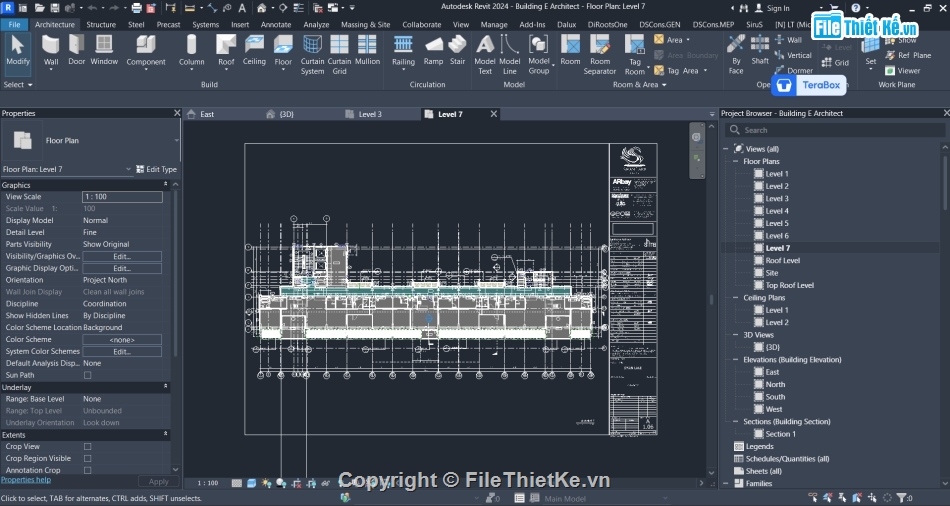Image resolution: width=950 pixels, height=506 pixels.
Task: Open Level 4 floor plan in browser
Action: [x=776, y=211]
